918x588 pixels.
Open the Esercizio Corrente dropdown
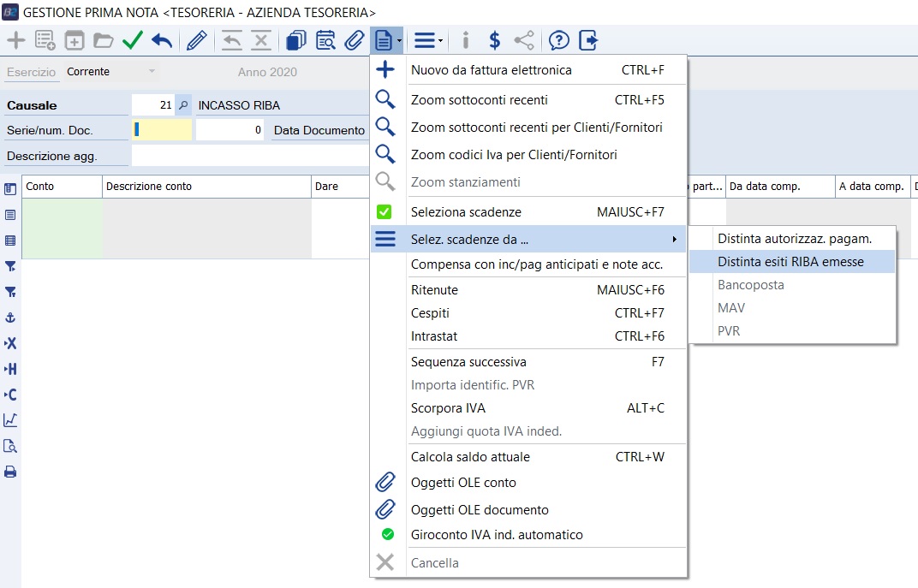[x=152, y=72]
